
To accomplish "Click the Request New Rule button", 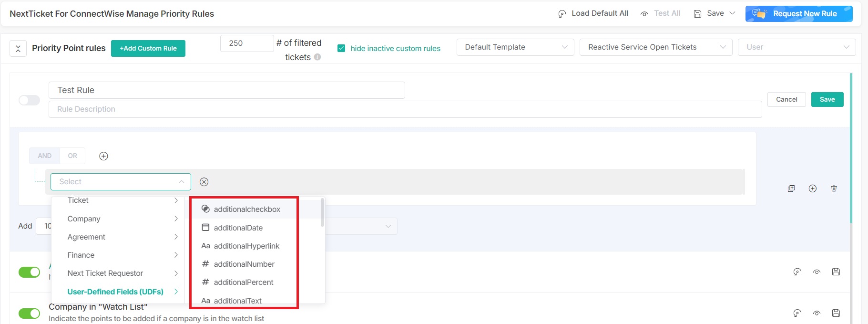I will [x=798, y=14].
